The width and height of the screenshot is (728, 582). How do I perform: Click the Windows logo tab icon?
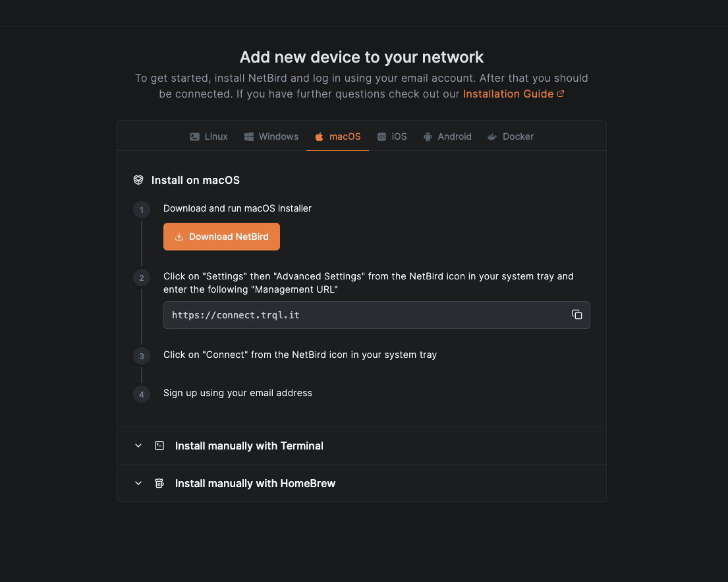tap(249, 137)
